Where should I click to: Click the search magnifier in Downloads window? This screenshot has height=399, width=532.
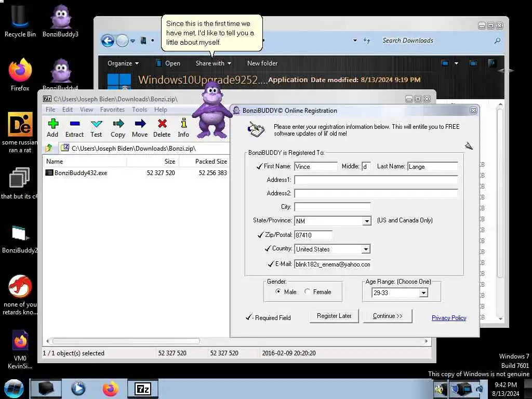pos(497,41)
